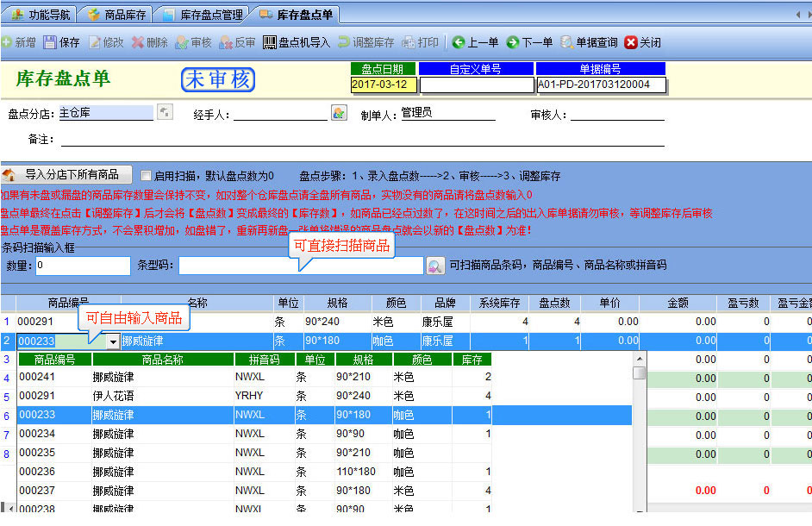Open 单据查询 document search
The height and width of the screenshot is (526, 812).
(566, 42)
